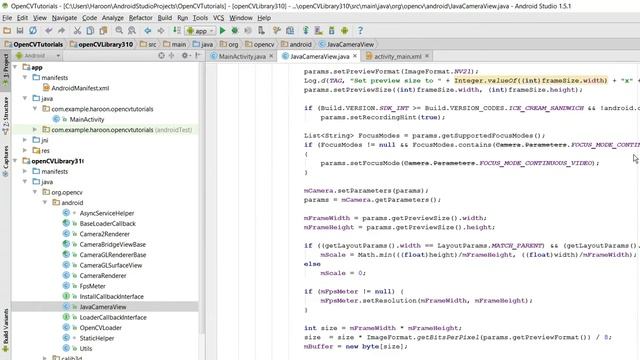Screen dimensions: 640x360
Task: Navigate Back with the left arrow icon
Action: [x=148, y=31]
